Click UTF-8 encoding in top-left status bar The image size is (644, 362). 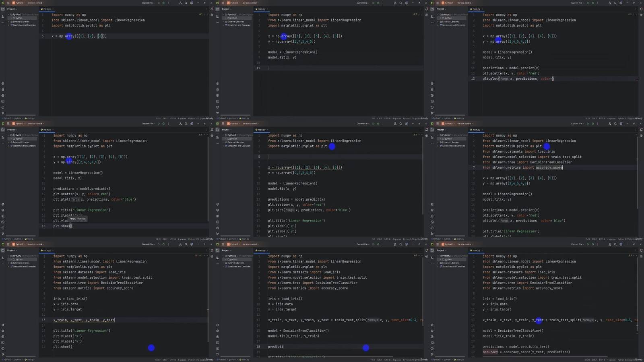pyautogui.click(x=173, y=118)
